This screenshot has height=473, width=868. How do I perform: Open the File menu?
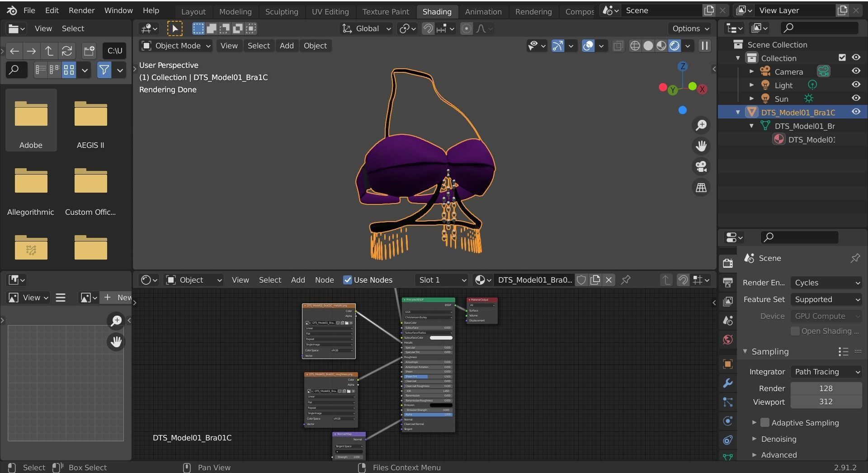29,10
